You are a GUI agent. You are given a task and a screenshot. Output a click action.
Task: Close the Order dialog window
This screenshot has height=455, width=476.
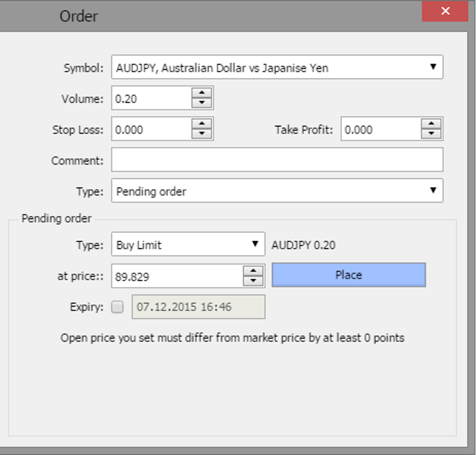coord(445,12)
